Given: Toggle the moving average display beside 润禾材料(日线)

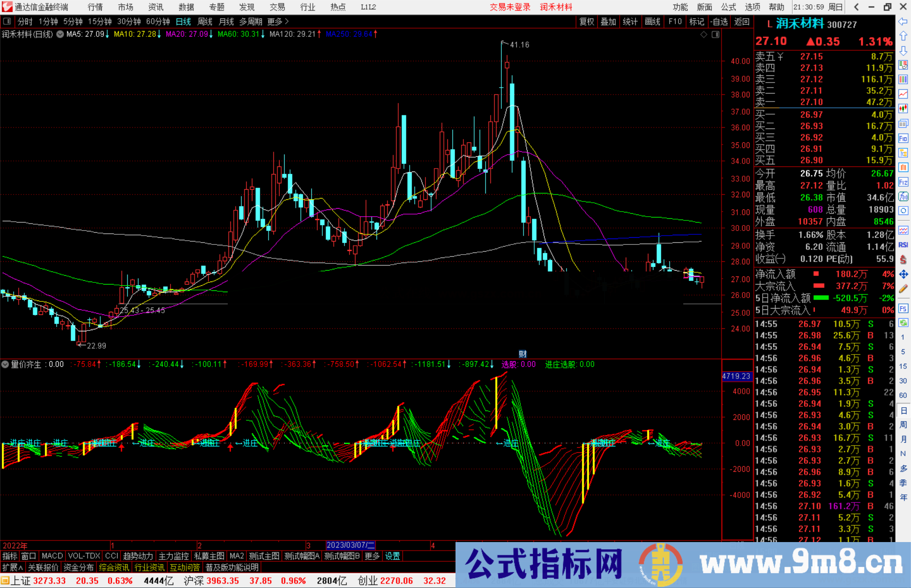Looking at the screenshot, I should coord(59,35).
